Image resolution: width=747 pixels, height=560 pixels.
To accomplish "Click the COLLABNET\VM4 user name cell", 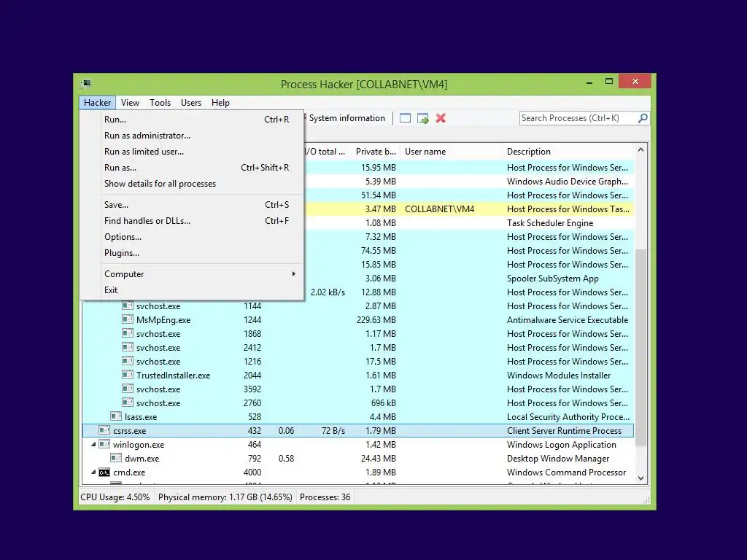I will 440,209.
